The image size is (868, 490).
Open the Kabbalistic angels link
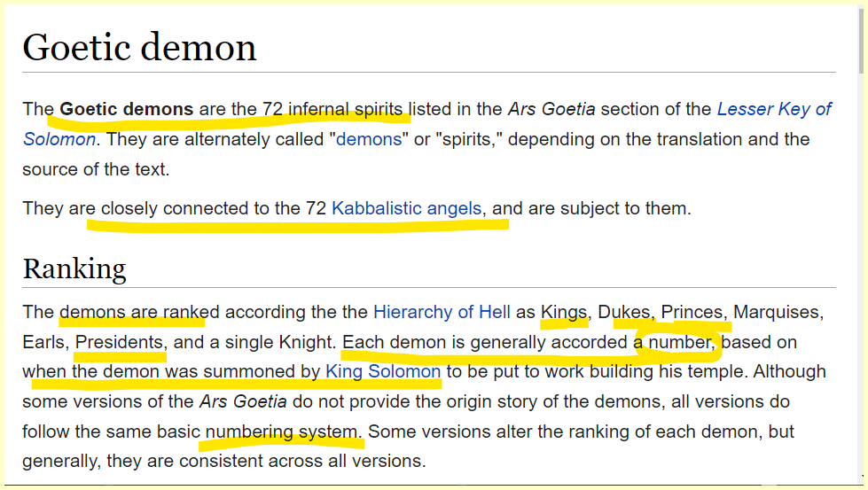[x=406, y=209]
